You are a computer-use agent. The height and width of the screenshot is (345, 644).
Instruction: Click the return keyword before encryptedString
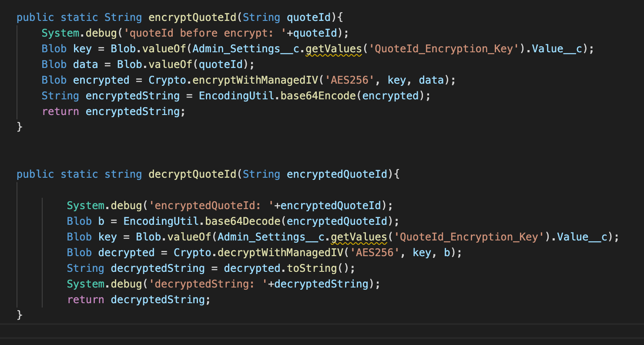pos(60,112)
